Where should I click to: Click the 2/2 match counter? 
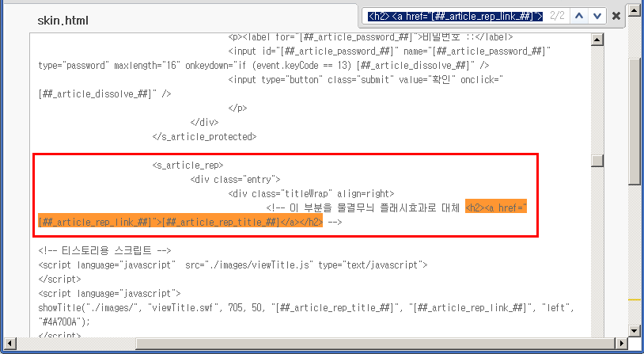tap(557, 16)
